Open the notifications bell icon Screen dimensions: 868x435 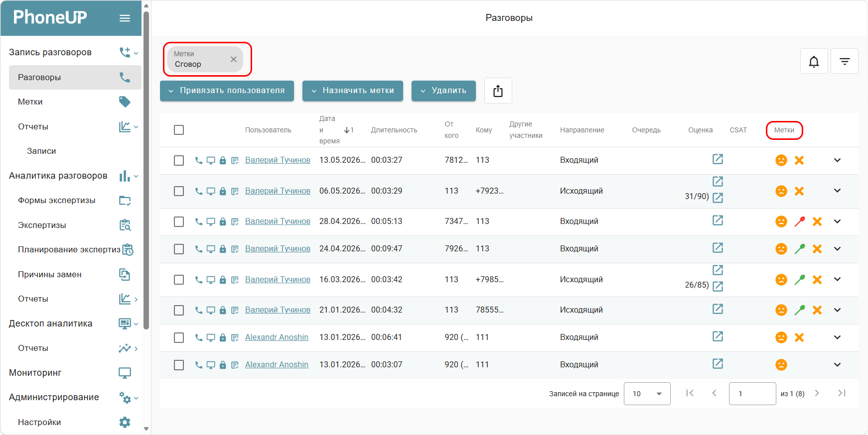click(x=814, y=61)
